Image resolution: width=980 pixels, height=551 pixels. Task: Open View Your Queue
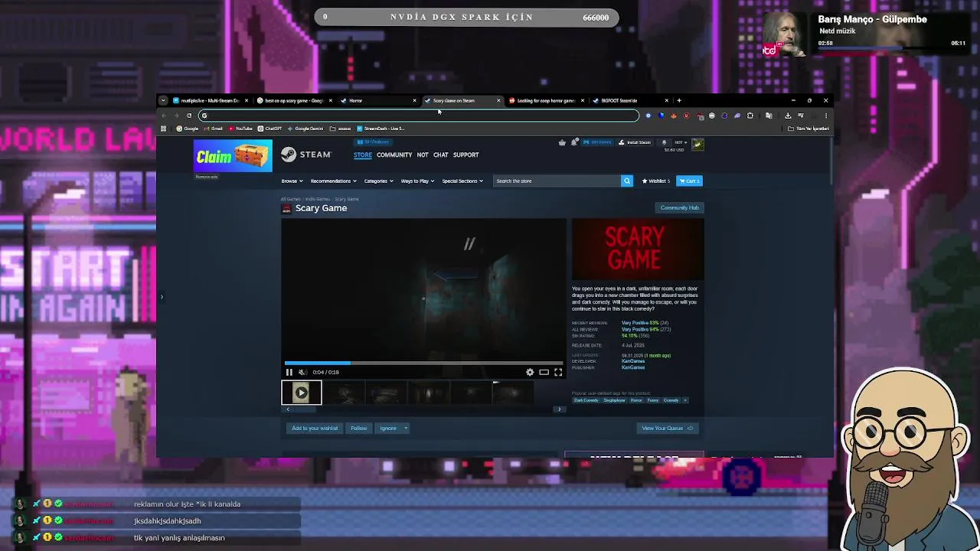tap(668, 428)
